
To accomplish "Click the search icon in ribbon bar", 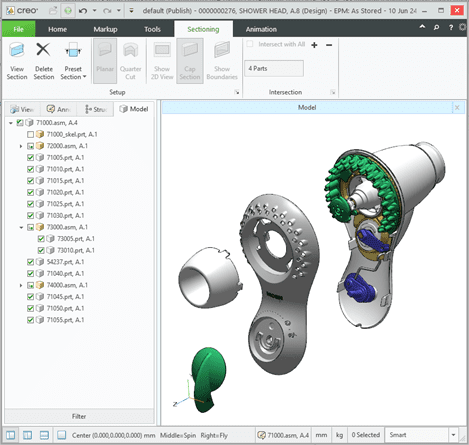I will click(436, 28).
